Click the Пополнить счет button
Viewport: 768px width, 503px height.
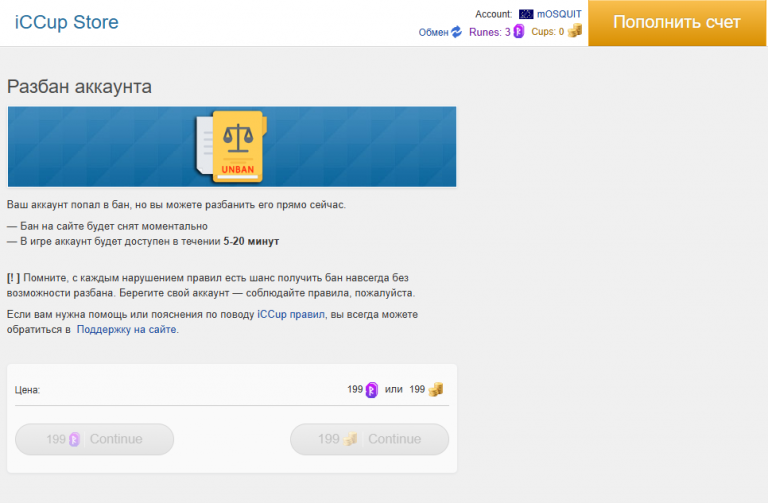click(677, 23)
